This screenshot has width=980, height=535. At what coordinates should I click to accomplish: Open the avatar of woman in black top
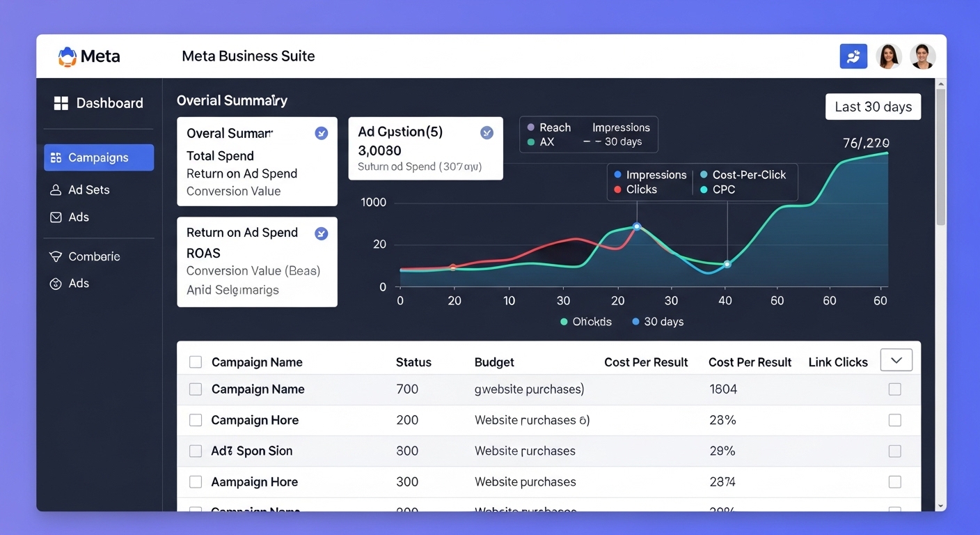tap(922, 56)
